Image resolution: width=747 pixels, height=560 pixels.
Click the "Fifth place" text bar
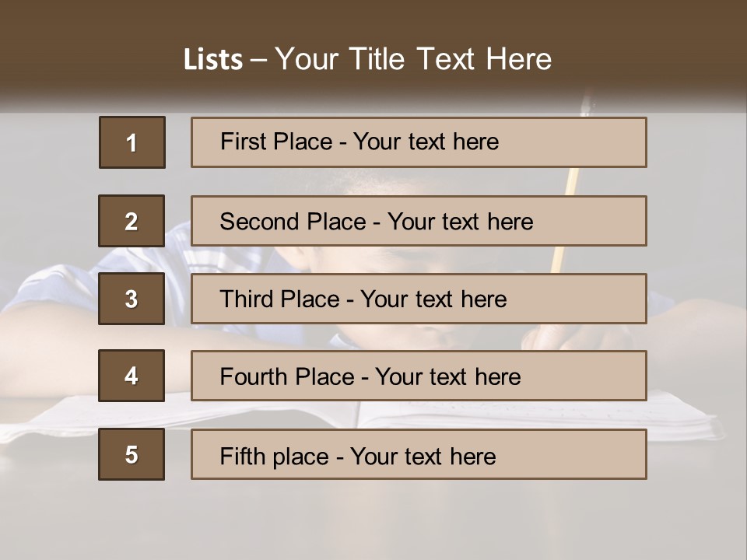point(419,454)
